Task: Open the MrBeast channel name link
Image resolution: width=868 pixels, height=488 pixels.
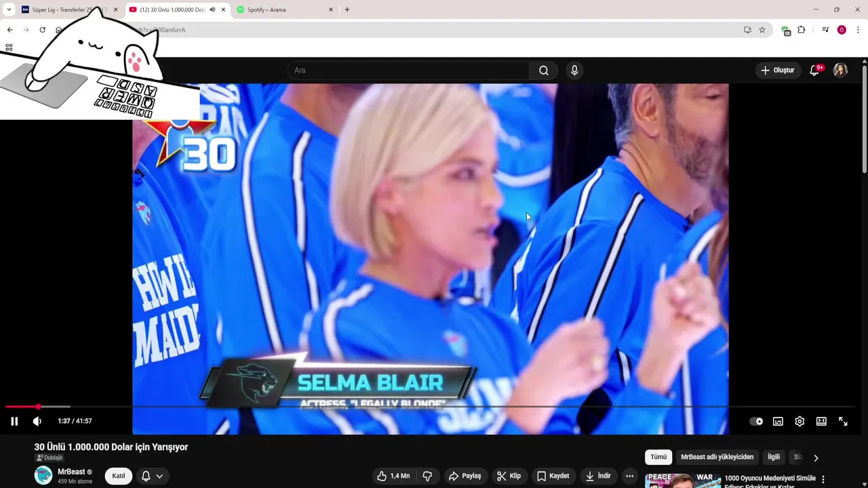Action: click(71, 472)
